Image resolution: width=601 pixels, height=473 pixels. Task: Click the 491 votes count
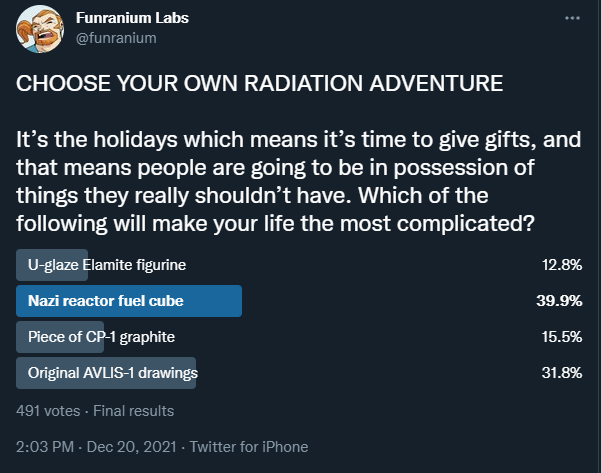tap(48, 411)
